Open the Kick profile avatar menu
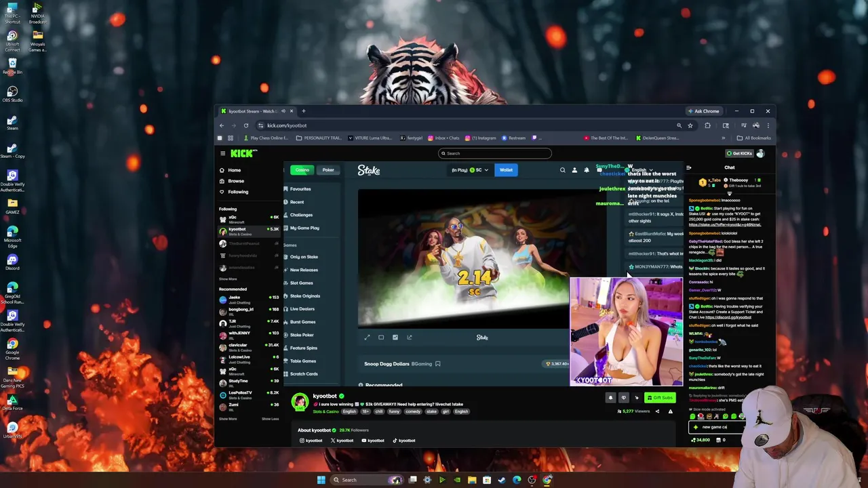Image resolution: width=868 pixels, height=488 pixels. (760, 154)
